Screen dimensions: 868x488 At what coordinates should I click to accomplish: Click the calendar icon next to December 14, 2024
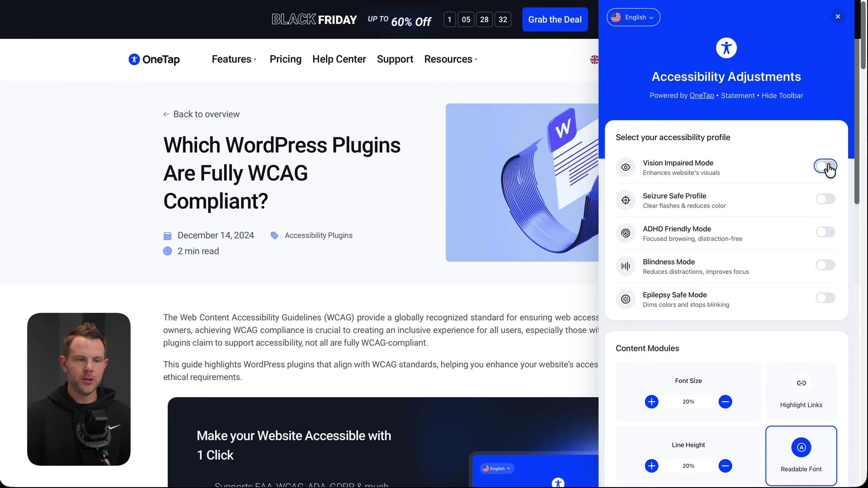167,235
